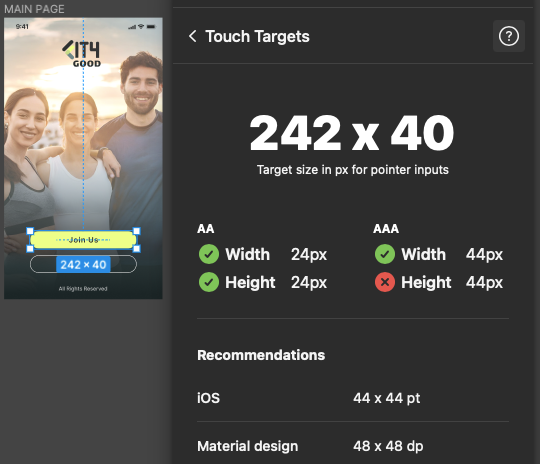
Task: Select the Join Us button on canvas
Action: tap(83, 240)
